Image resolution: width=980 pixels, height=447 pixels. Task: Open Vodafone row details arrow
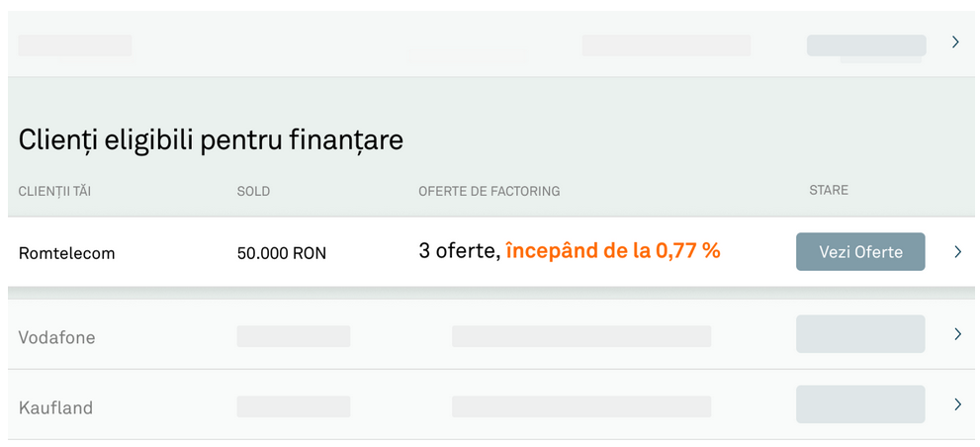coord(957,334)
